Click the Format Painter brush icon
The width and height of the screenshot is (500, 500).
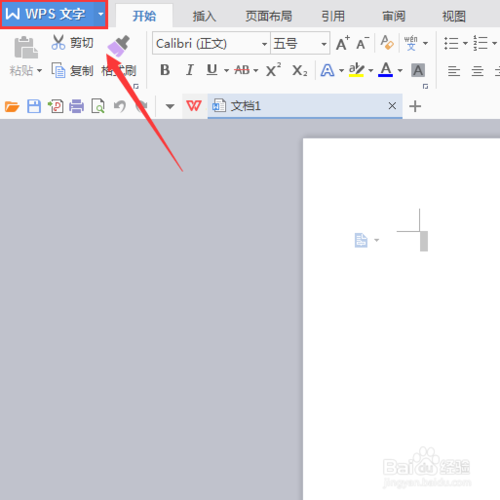[x=119, y=46]
